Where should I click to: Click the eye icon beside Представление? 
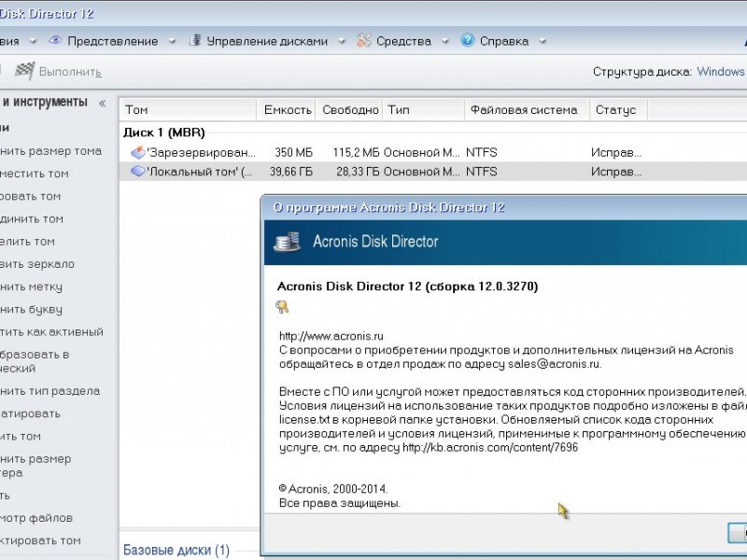[x=55, y=40]
